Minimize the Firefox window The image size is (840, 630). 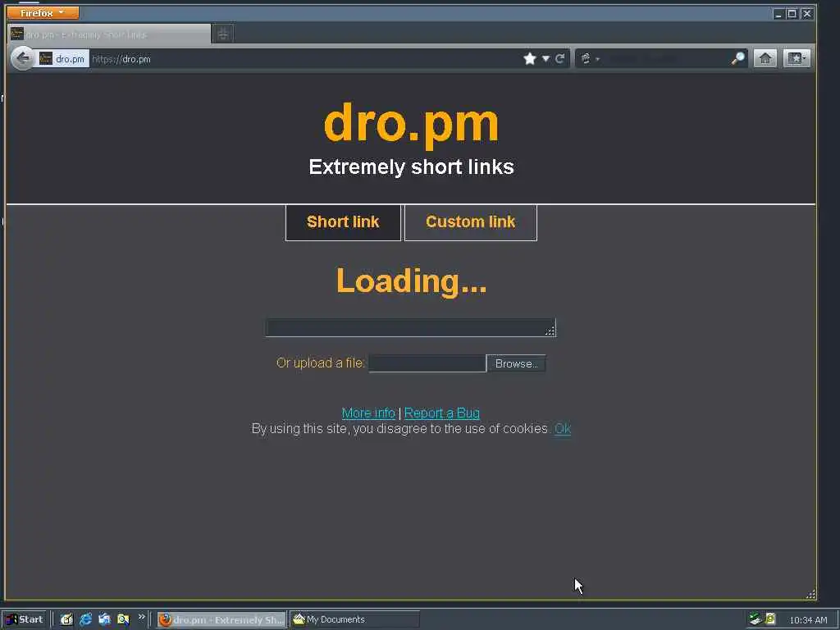click(778, 14)
